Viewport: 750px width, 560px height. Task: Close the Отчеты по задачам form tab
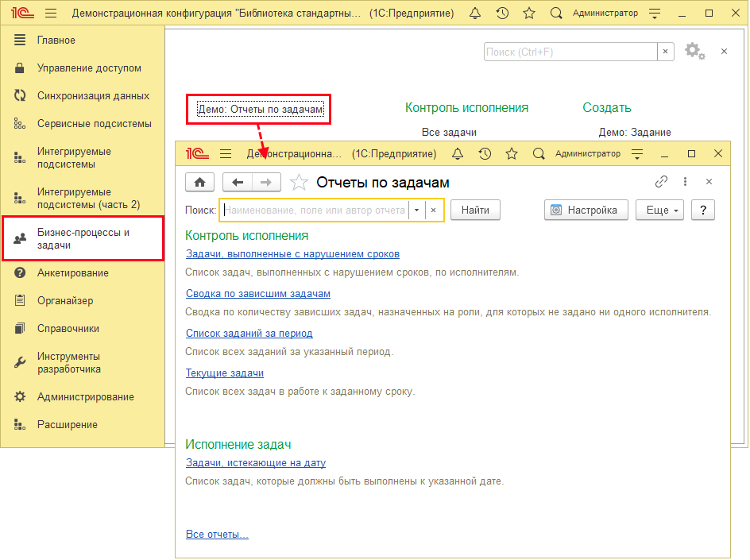709,182
